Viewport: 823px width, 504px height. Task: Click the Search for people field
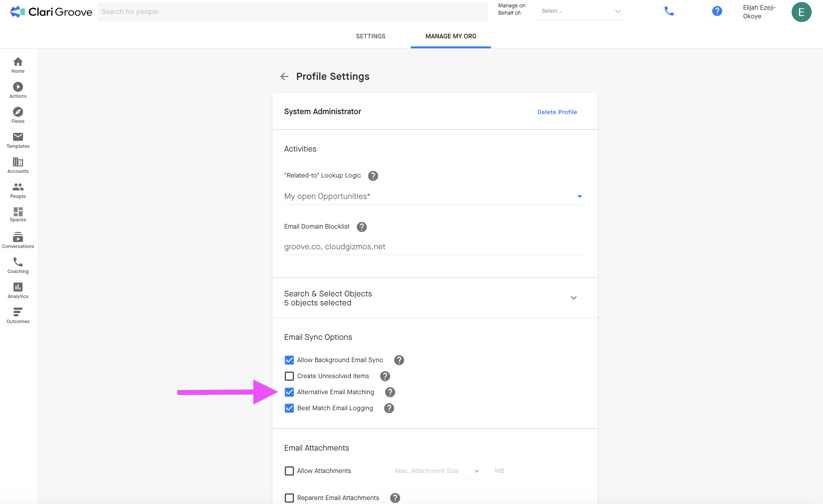[x=292, y=12]
